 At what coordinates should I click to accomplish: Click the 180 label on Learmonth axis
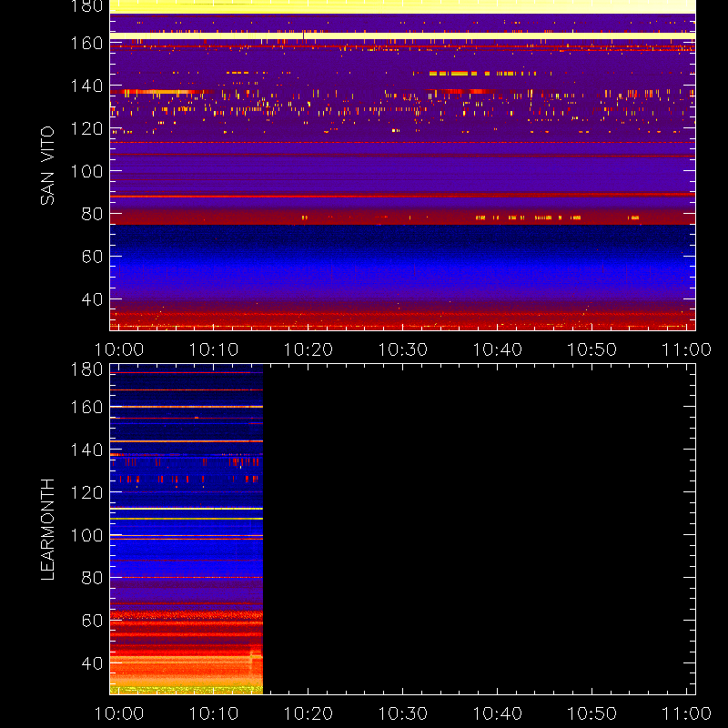click(86, 369)
